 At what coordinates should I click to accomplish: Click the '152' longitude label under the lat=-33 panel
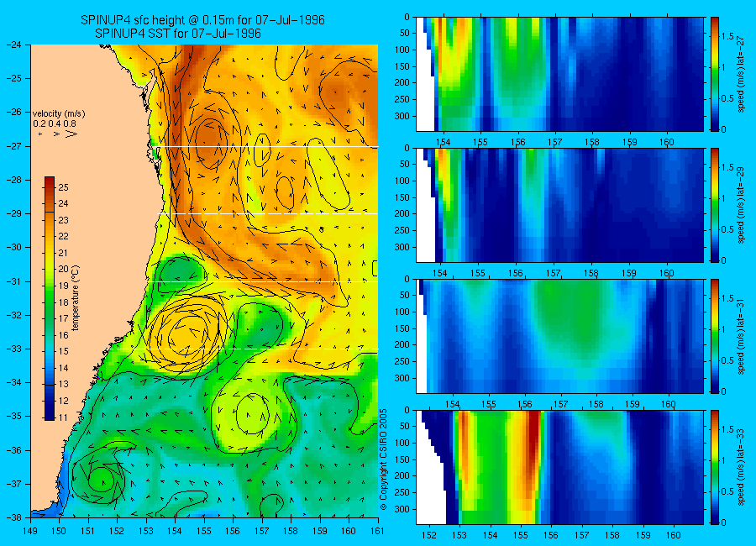pos(428,535)
